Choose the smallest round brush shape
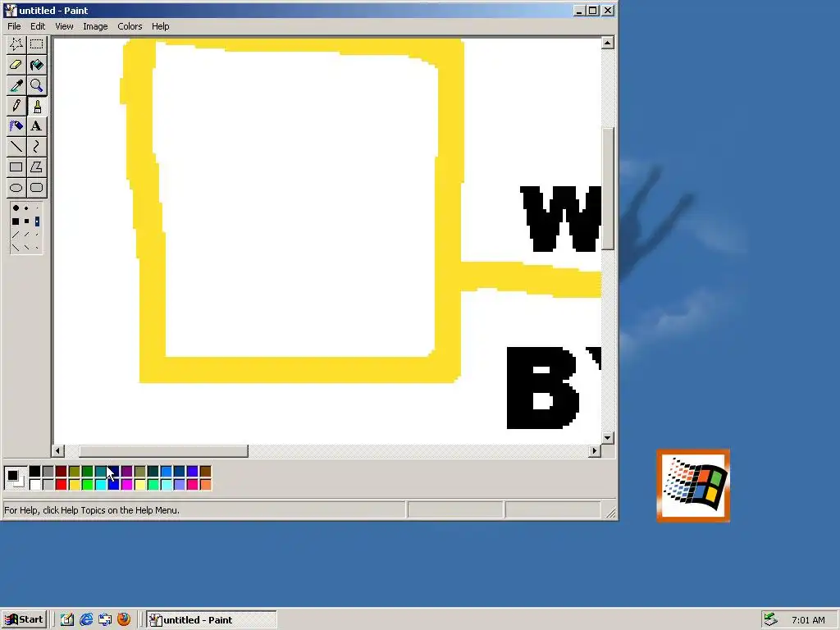The image size is (840, 630). [x=37, y=208]
